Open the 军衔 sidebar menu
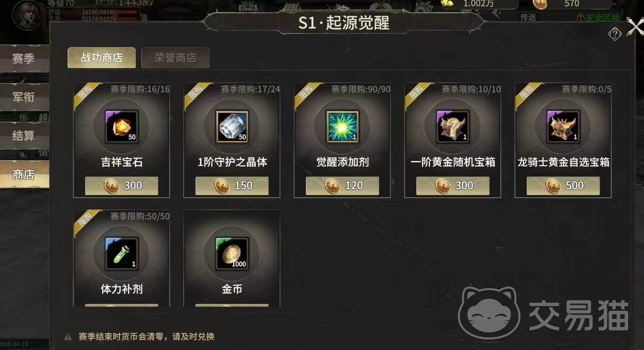644x350 pixels. click(x=24, y=97)
